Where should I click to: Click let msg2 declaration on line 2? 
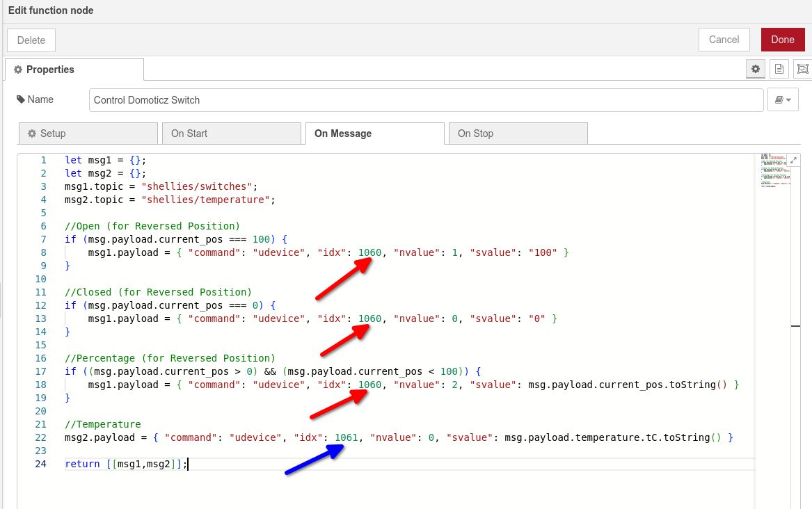(105, 173)
